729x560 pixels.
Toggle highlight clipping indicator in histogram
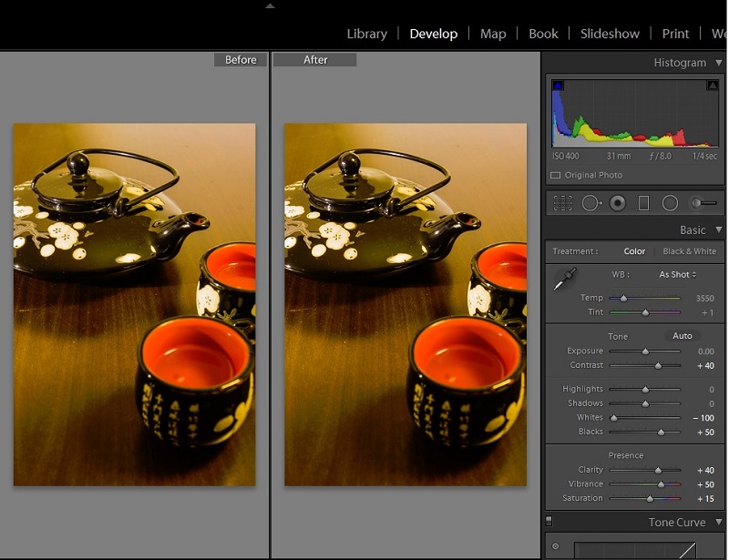[x=713, y=86]
